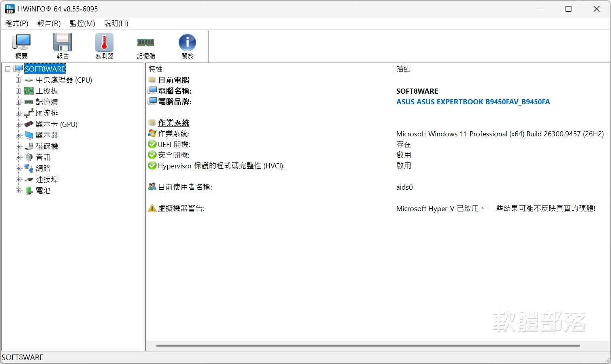This screenshot has height=364, width=611.
Task: Click the 描述 column header
Action: coord(502,69)
